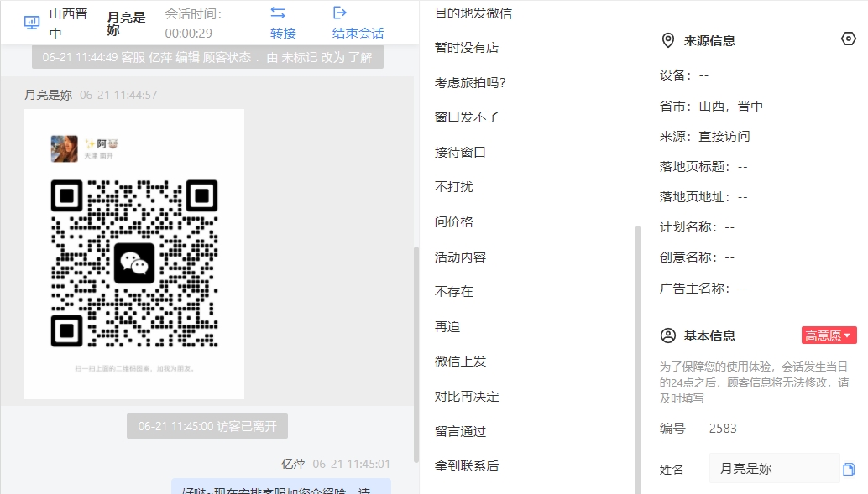Click the 省市: 山西, 晋中 row
This screenshot has width=868, height=494.
click(711, 107)
